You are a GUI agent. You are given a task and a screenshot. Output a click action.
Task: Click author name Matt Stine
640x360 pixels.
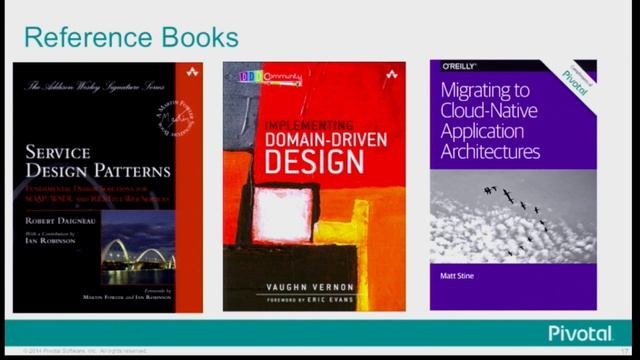457,276
